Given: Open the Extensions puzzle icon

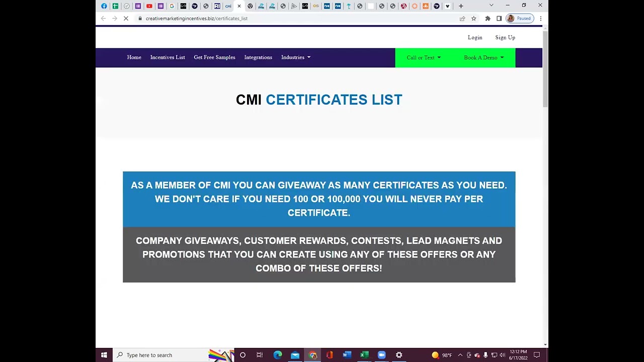Looking at the screenshot, I should 488,19.
